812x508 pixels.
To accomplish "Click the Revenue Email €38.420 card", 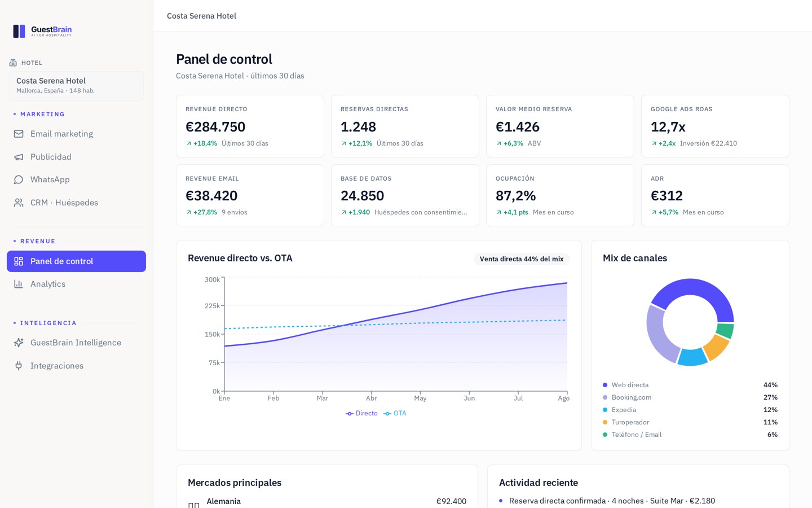I will pyautogui.click(x=250, y=195).
